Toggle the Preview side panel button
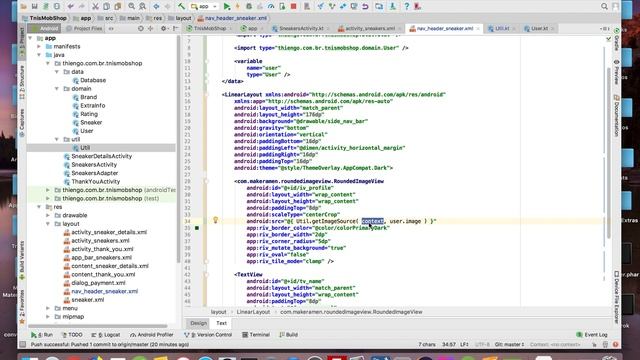The image size is (640, 360). click(617, 72)
